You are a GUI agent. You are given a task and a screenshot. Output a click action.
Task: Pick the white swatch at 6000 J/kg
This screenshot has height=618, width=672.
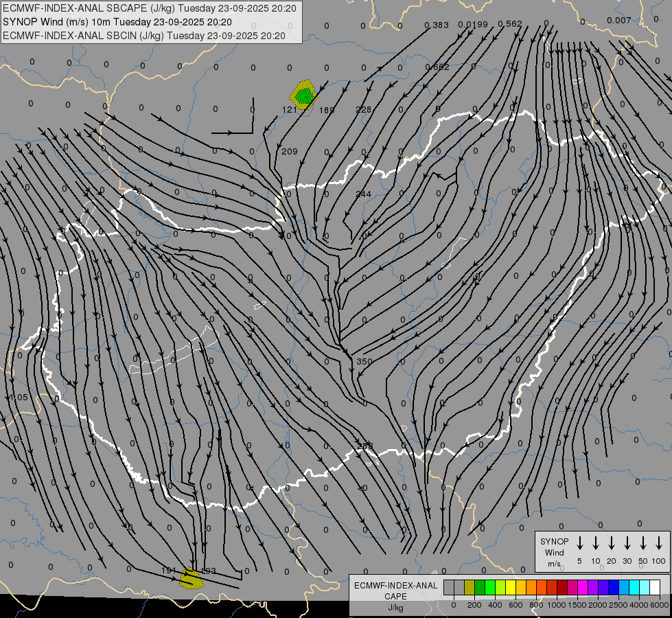(655, 588)
